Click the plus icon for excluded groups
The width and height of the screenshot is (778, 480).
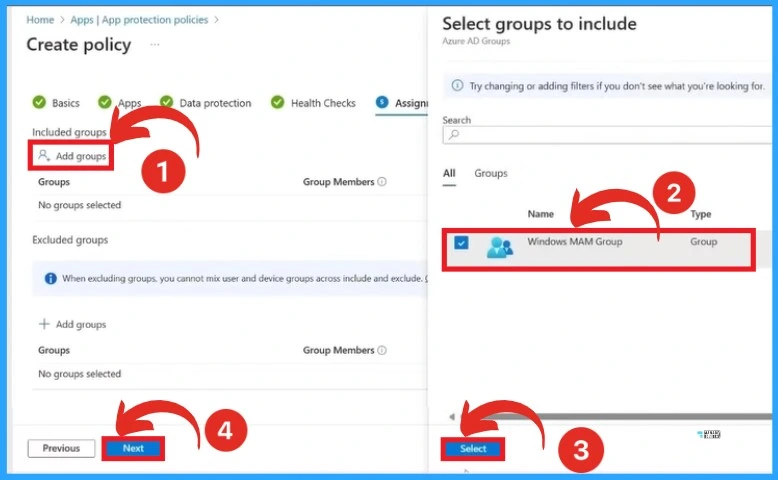point(44,324)
